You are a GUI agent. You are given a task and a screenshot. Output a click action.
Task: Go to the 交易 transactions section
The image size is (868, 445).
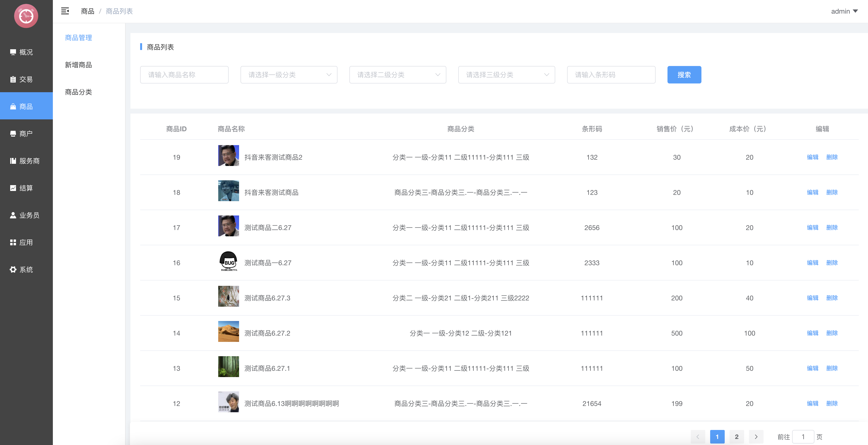point(26,79)
